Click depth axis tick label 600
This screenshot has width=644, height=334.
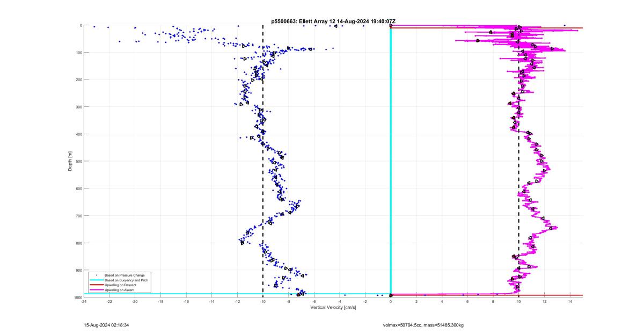coord(78,188)
